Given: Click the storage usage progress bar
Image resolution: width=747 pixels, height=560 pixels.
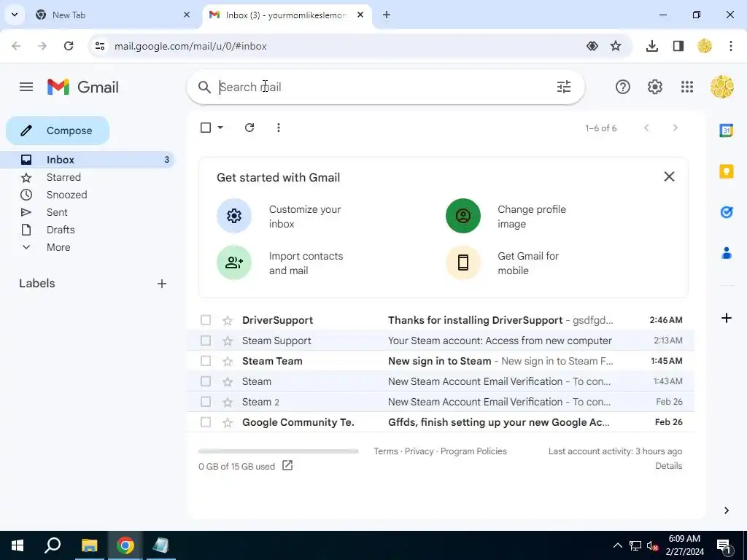Looking at the screenshot, I should coord(278,451).
